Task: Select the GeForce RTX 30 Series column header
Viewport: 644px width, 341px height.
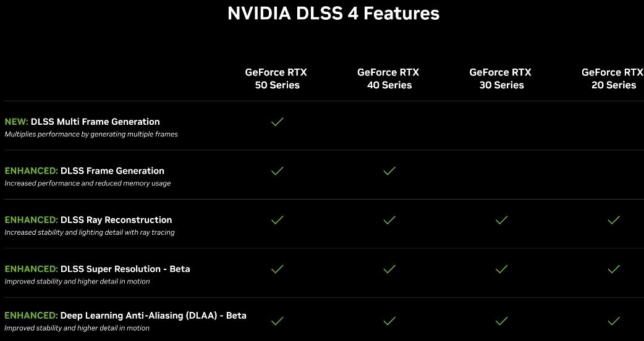Action: click(501, 78)
